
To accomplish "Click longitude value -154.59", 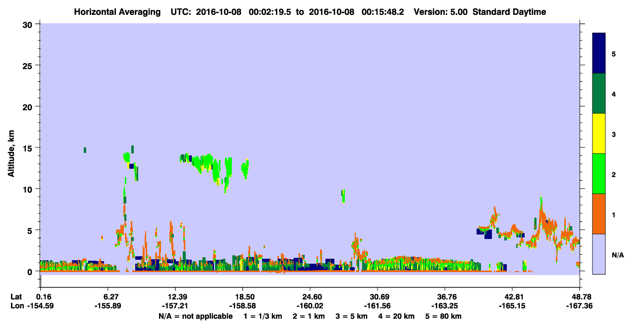I will [40, 306].
